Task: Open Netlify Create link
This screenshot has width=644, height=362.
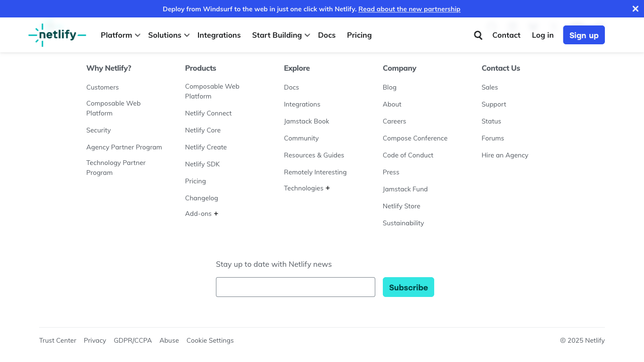Action: (206, 147)
